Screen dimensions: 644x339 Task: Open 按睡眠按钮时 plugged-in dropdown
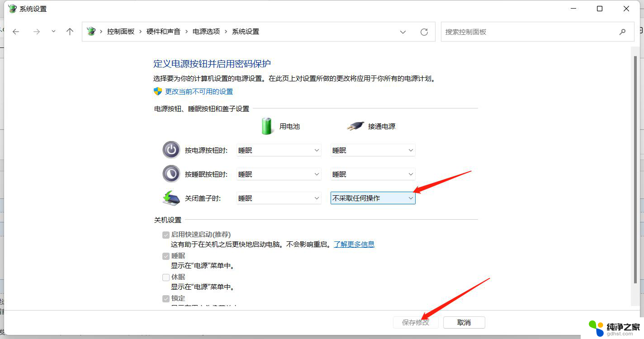[x=373, y=174]
